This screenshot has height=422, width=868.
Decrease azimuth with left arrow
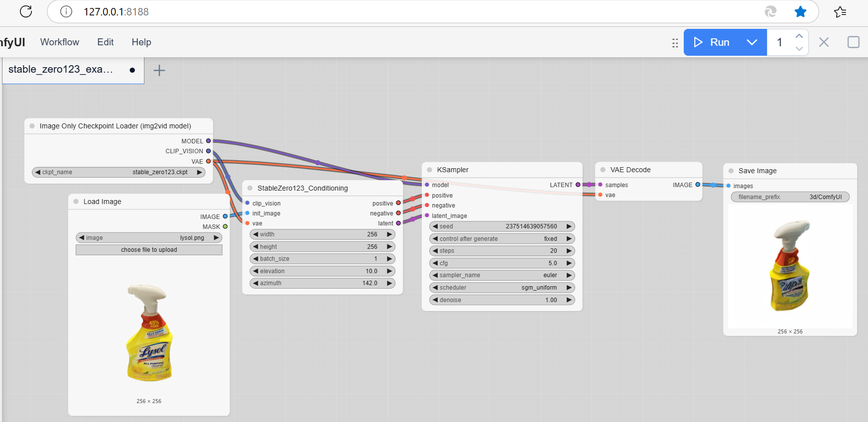pos(255,283)
